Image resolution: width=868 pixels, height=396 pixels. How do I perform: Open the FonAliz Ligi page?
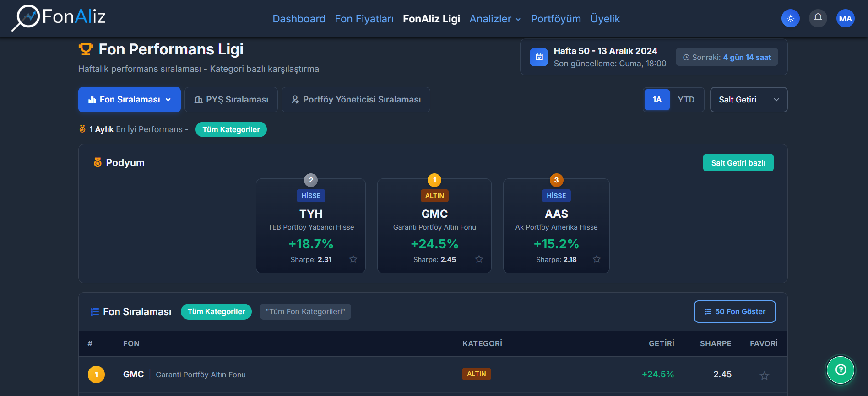(431, 19)
